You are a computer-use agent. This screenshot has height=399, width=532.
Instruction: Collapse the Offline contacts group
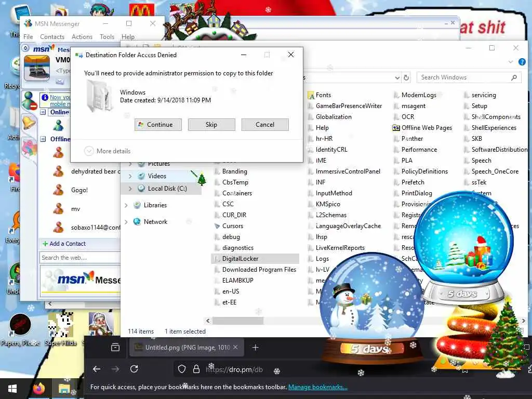tap(43, 139)
